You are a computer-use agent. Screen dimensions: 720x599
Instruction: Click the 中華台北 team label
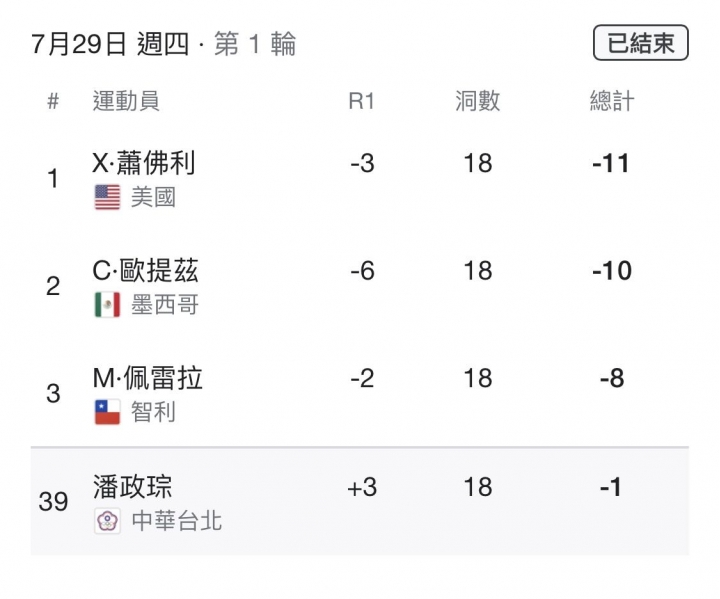pyautogui.click(x=177, y=520)
